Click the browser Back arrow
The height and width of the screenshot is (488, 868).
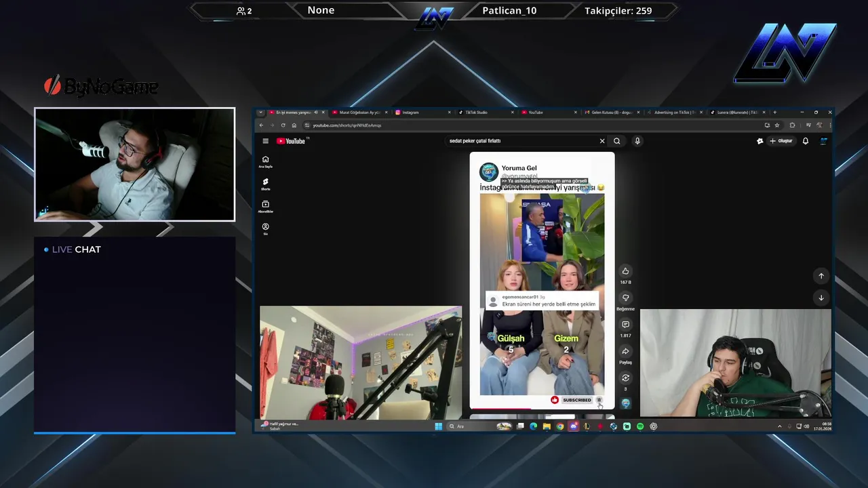click(262, 125)
